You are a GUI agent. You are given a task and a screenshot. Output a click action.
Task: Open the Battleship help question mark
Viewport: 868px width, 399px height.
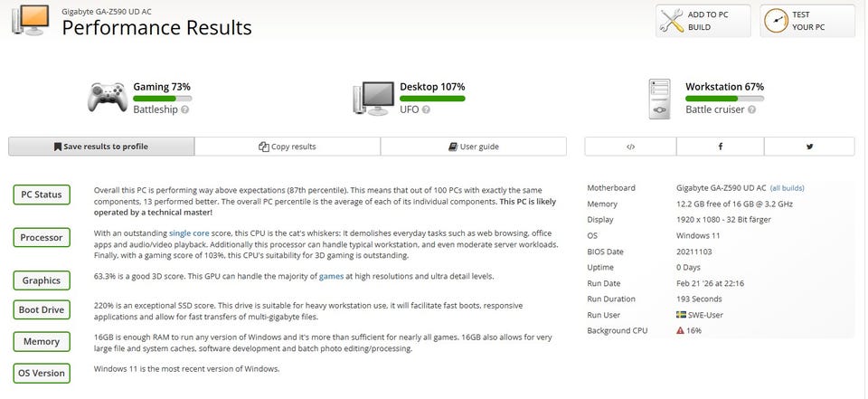tap(184, 109)
